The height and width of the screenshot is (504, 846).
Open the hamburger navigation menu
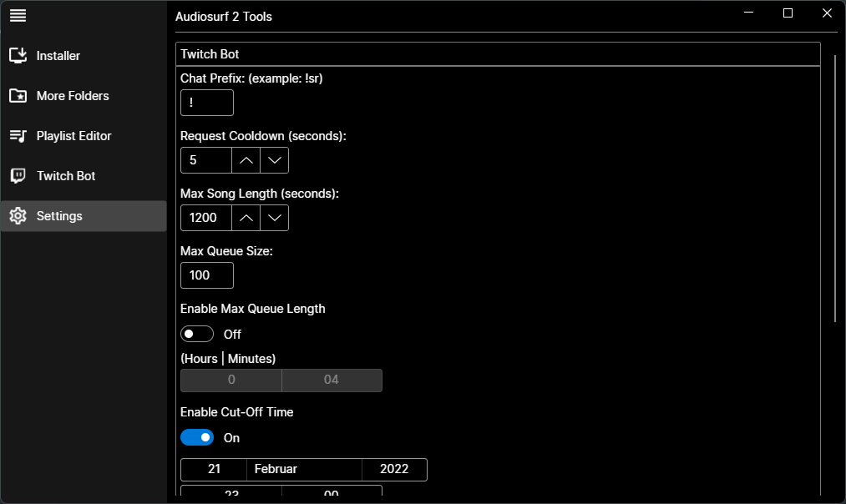(x=18, y=16)
